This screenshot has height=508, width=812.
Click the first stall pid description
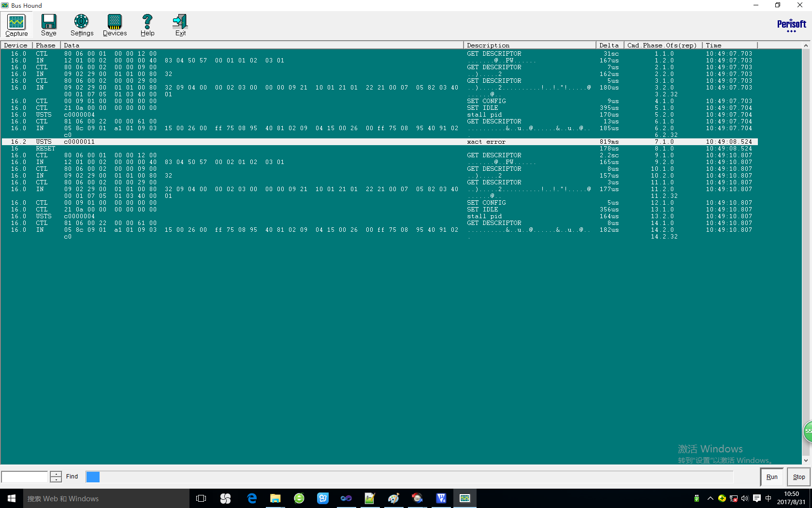(484, 115)
